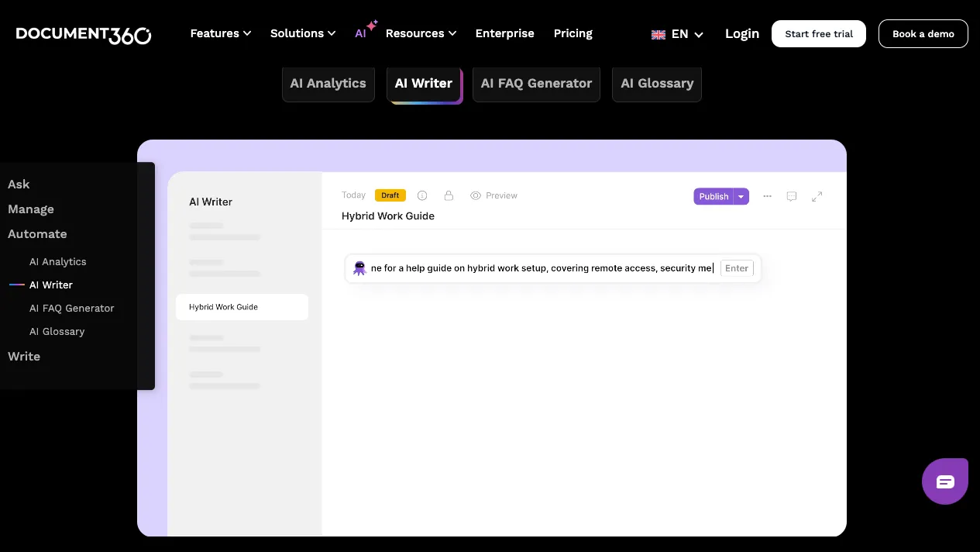
Task: Open the Publish dropdown arrow
Action: click(x=741, y=196)
